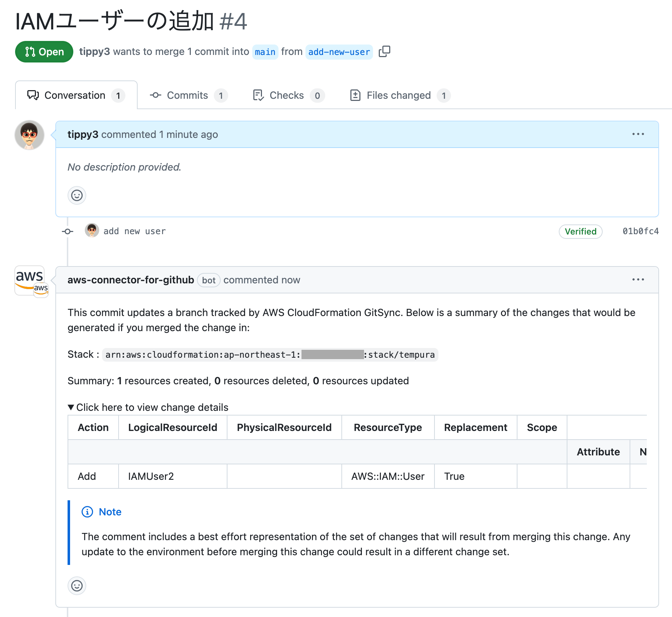
Task: Open tippy3's large avatar profile
Action: (x=29, y=135)
